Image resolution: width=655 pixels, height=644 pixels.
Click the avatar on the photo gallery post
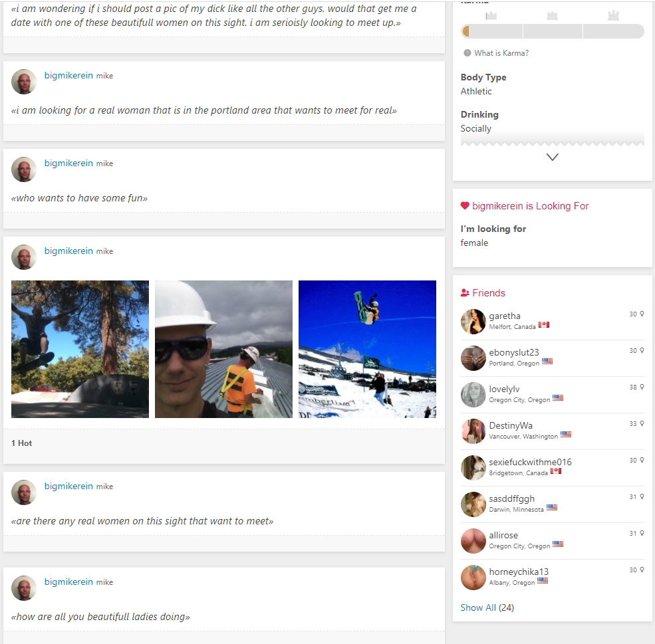point(24,257)
